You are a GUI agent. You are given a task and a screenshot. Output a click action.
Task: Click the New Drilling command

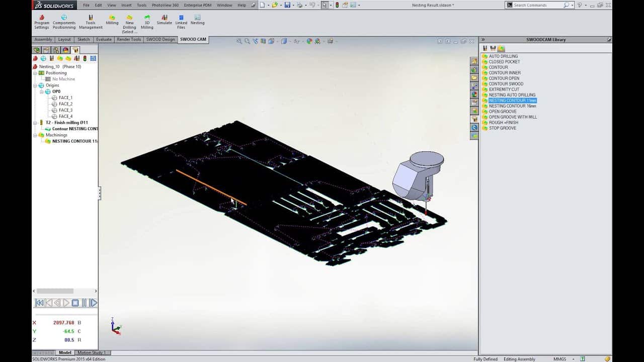(x=129, y=24)
